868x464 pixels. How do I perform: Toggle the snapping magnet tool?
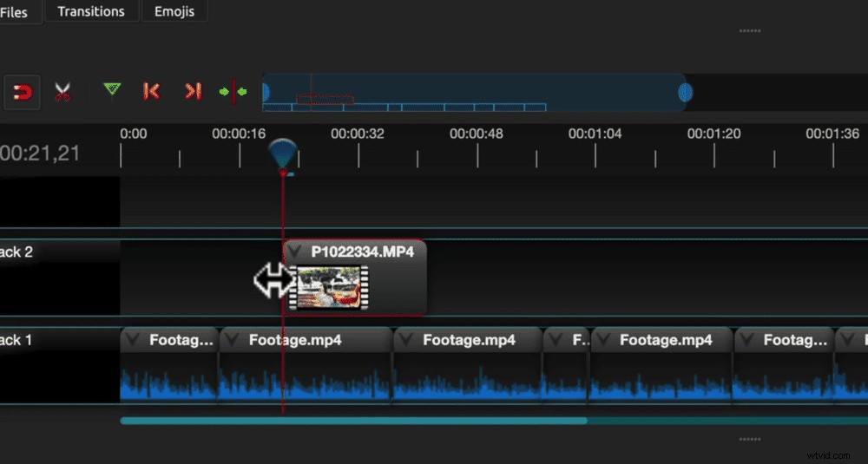(23, 92)
